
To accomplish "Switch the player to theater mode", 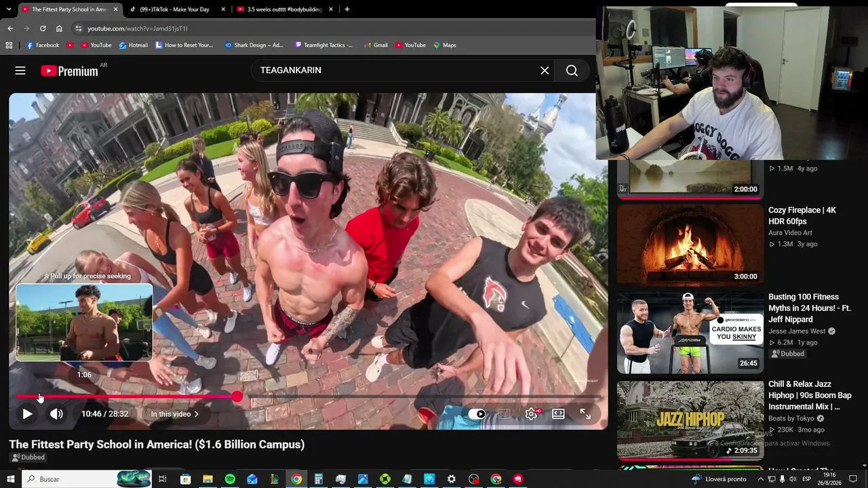I will coord(558,413).
